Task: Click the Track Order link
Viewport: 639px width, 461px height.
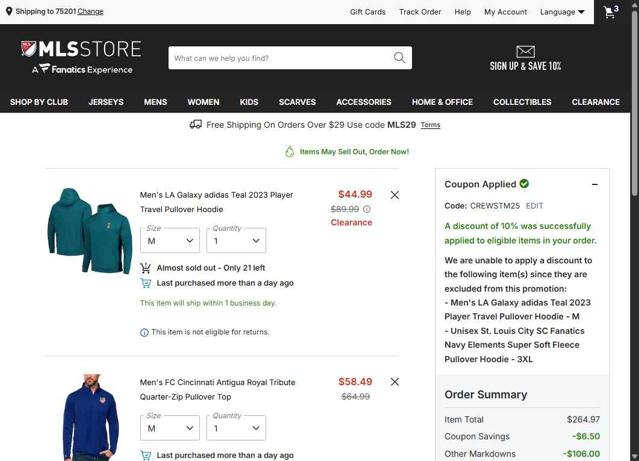Action: [x=420, y=12]
